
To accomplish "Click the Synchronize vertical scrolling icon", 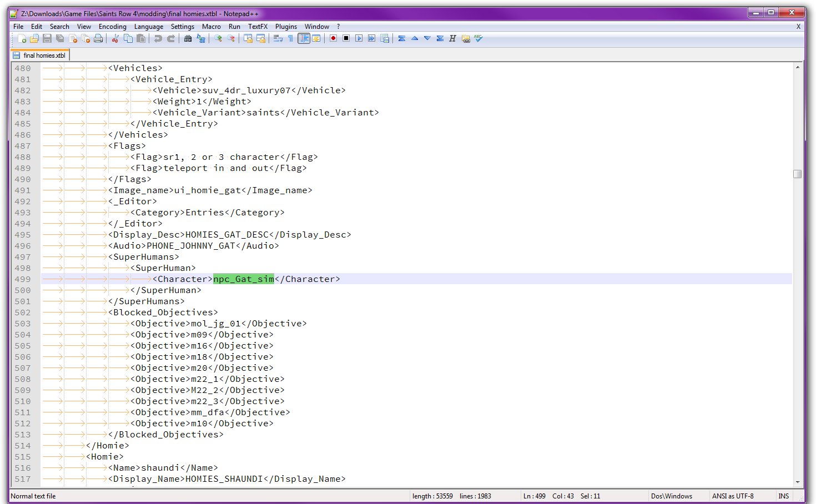I will [248, 38].
